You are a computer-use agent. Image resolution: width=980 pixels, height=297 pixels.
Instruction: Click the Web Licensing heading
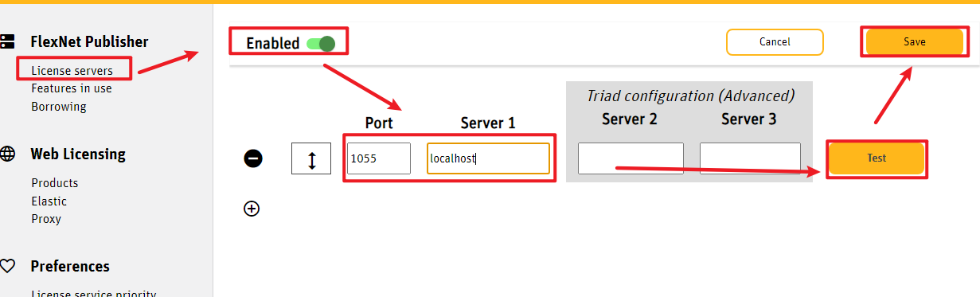click(78, 154)
